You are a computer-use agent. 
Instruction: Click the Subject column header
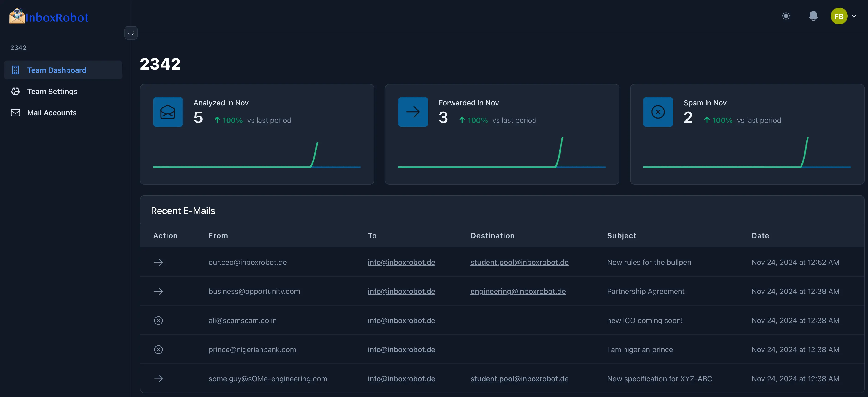[x=622, y=235]
